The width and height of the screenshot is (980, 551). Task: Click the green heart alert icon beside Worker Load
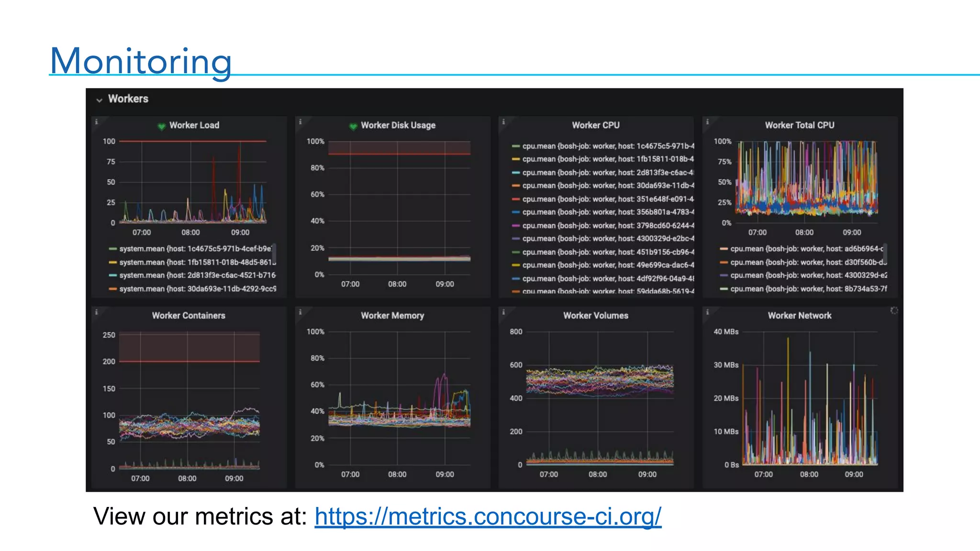click(x=161, y=126)
